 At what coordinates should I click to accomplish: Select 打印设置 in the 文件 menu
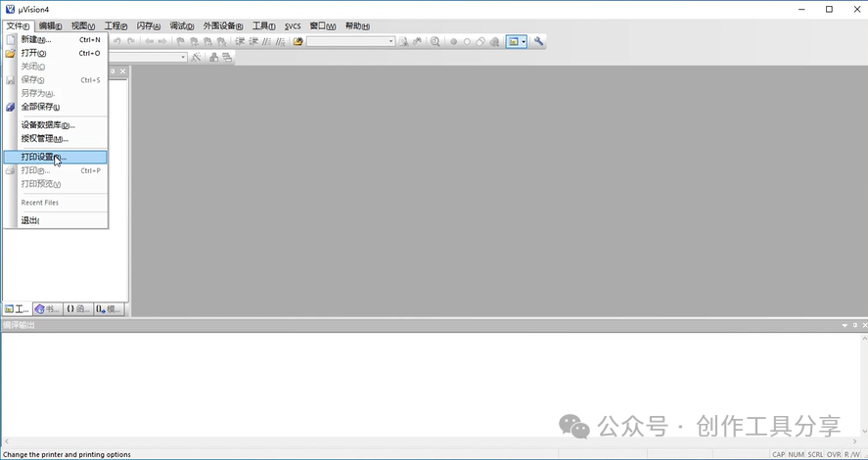tap(56, 158)
